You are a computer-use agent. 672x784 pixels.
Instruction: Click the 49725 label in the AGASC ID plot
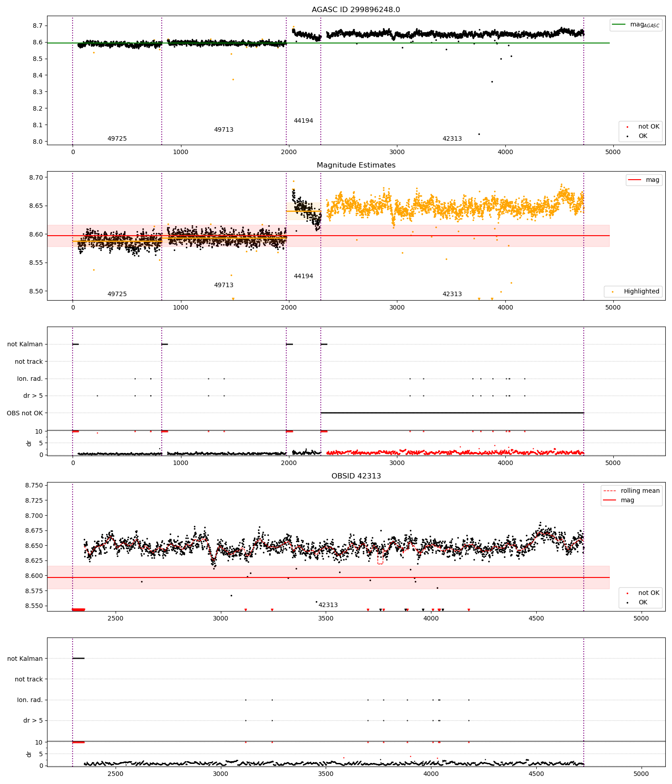pos(117,138)
